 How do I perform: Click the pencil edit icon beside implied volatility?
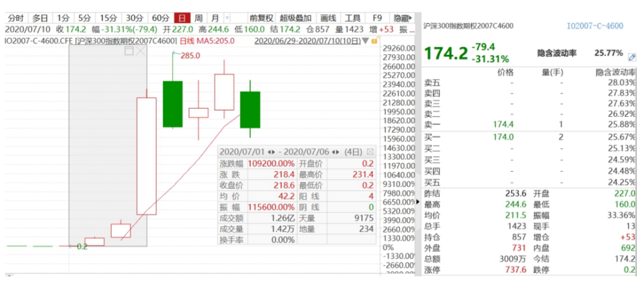coord(632,57)
